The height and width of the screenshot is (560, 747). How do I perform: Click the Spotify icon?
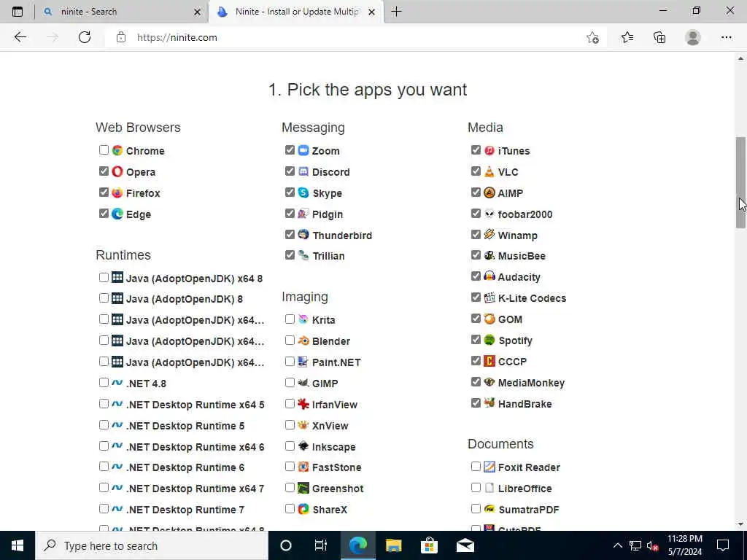pos(489,340)
